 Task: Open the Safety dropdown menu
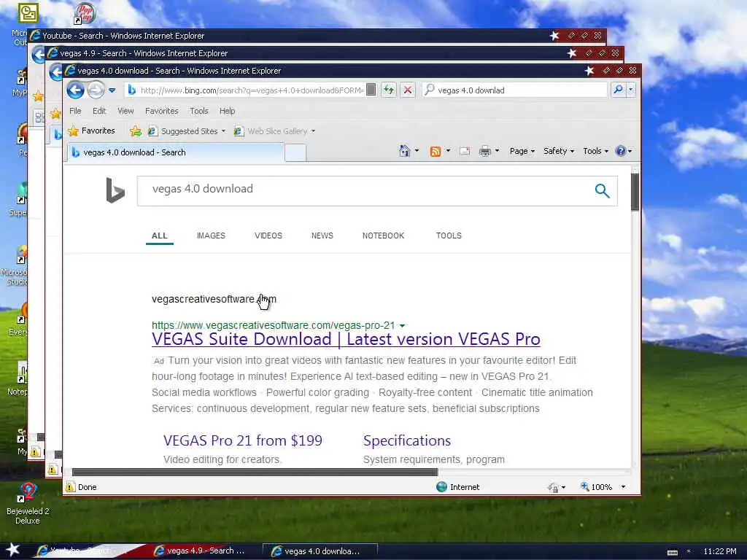(x=558, y=151)
